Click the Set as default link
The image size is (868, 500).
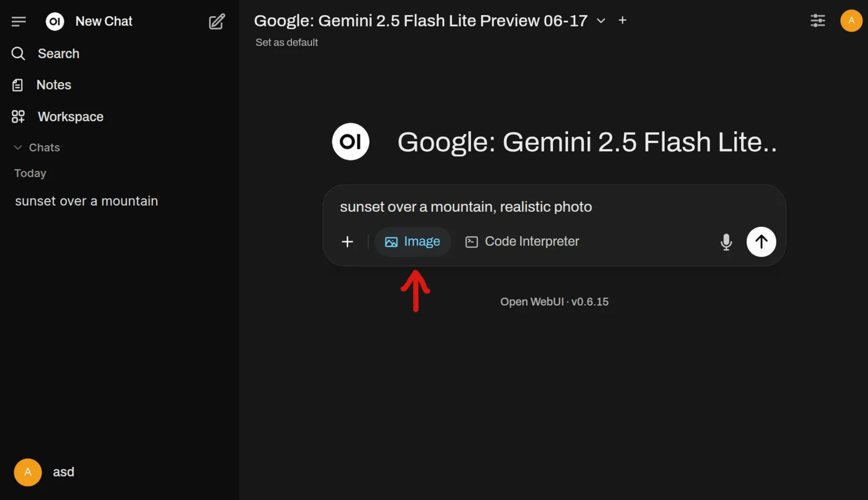coord(286,42)
